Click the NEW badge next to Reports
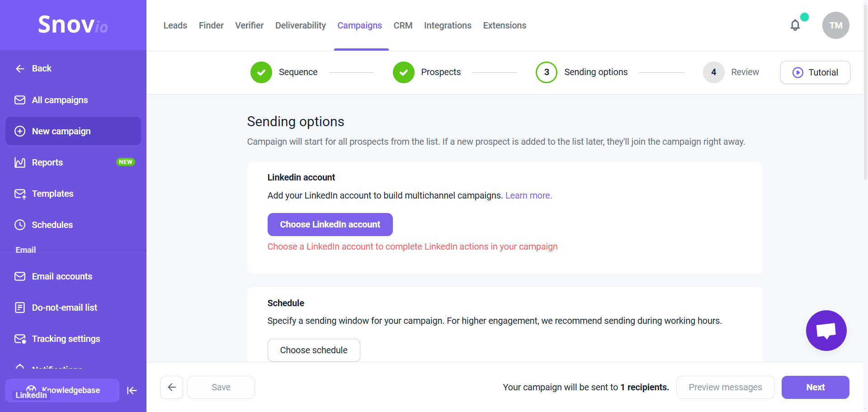The width and height of the screenshot is (868, 412). tap(126, 162)
